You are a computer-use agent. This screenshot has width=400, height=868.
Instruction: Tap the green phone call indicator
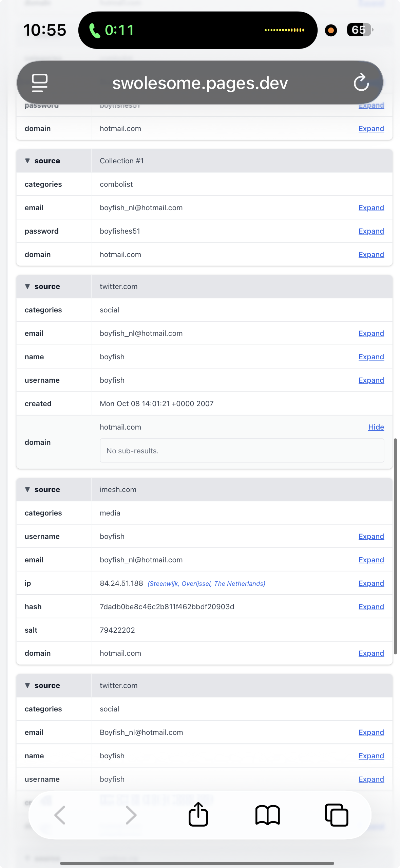click(111, 30)
